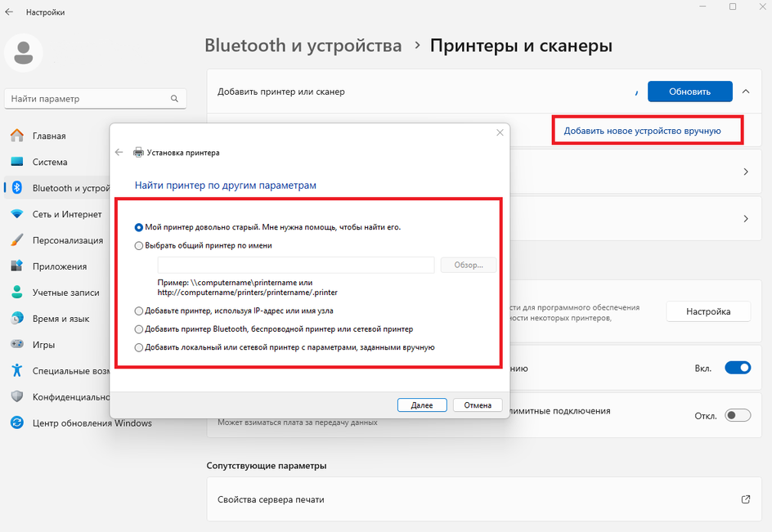Open Сеть и Интернет wifi icon
This screenshot has width=772, height=532.
point(17,213)
